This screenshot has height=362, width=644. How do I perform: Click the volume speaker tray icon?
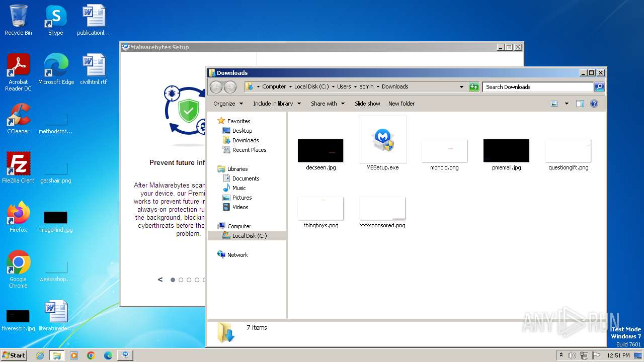pyautogui.click(x=572, y=355)
